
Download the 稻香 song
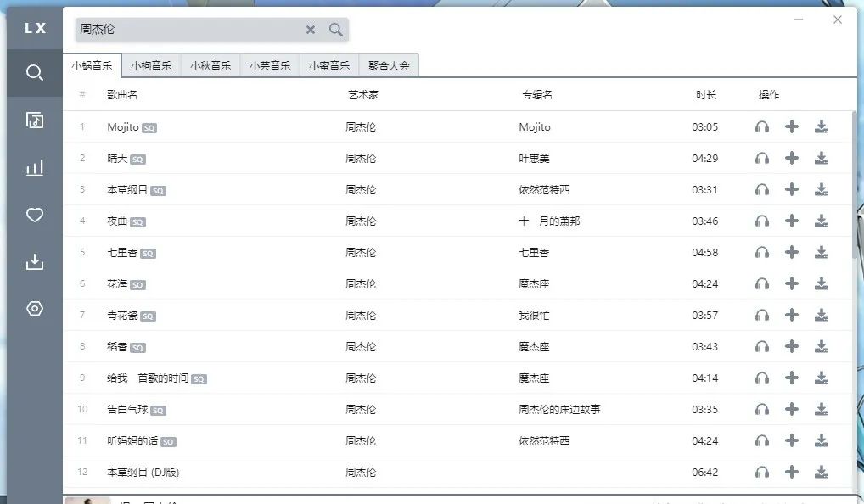pos(822,346)
